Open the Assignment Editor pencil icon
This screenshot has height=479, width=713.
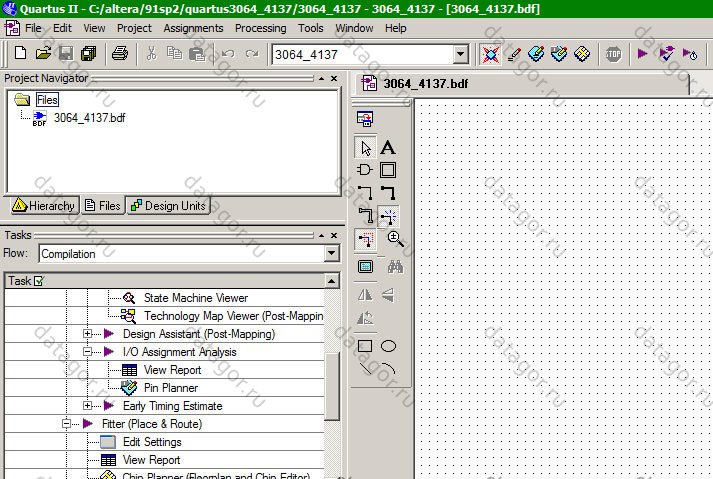point(514,54)
